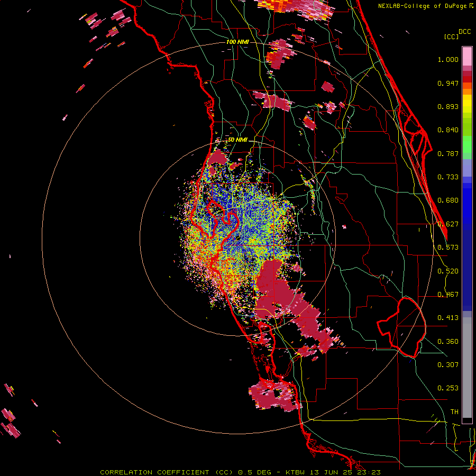Pick the bright blue swatch beside 0.680
The height and width of the screenshot is (476, 476).
467,204
